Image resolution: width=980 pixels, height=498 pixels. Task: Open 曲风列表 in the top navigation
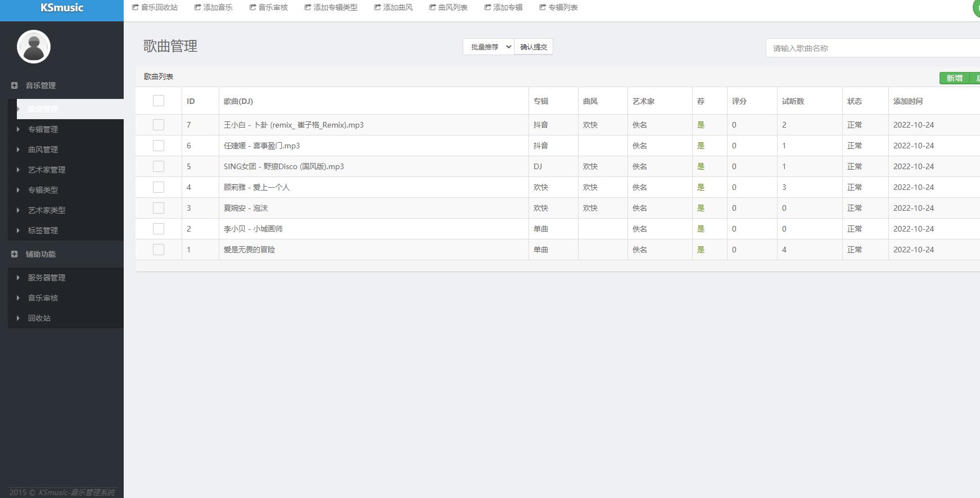pyautogui.click(x=453, y=7)
